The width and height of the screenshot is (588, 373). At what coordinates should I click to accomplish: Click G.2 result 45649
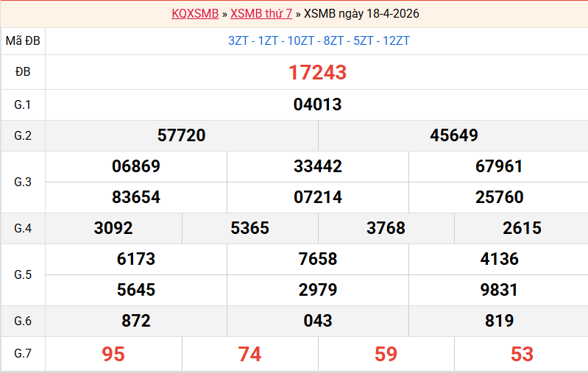(454, 135)
